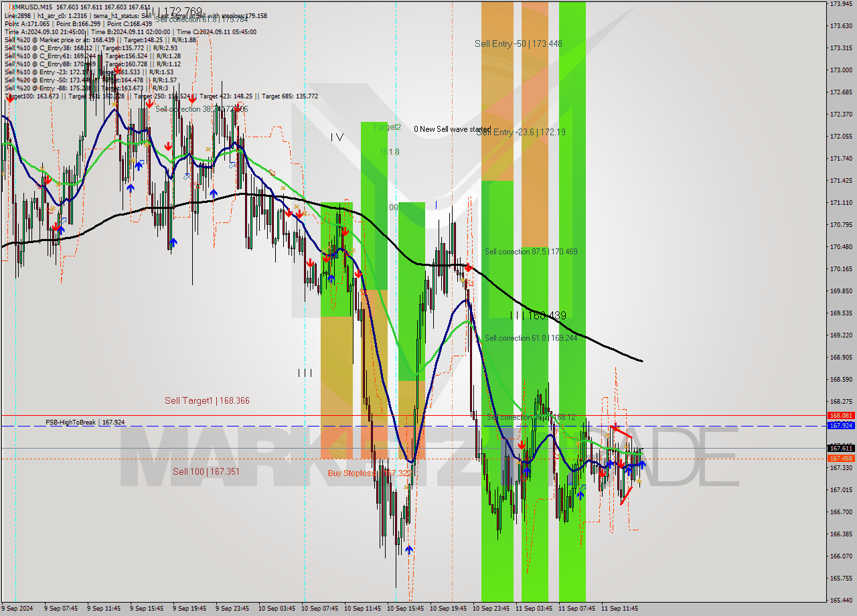Click the '11 Sep 11:45' time label

coord(619,609)
